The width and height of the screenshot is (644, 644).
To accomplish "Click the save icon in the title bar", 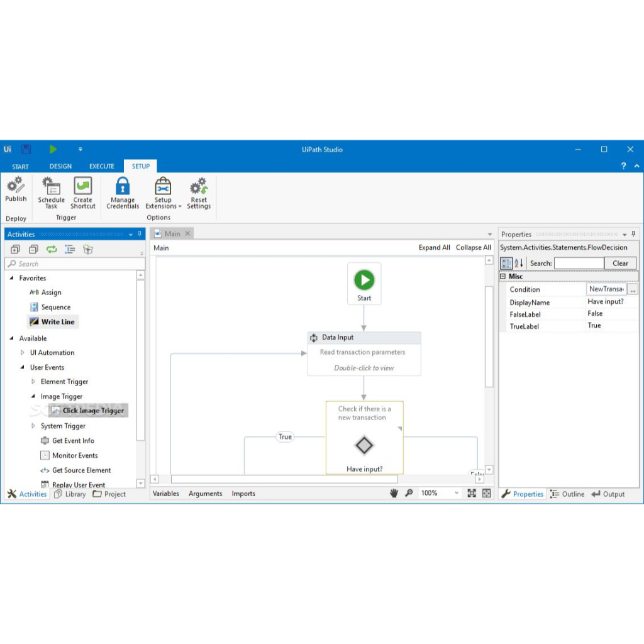I will [26, 149].
